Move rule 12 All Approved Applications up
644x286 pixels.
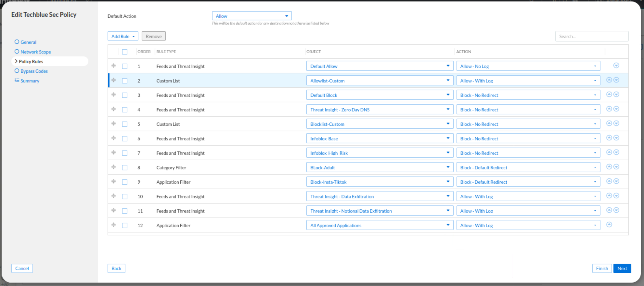tap(609, 225)
